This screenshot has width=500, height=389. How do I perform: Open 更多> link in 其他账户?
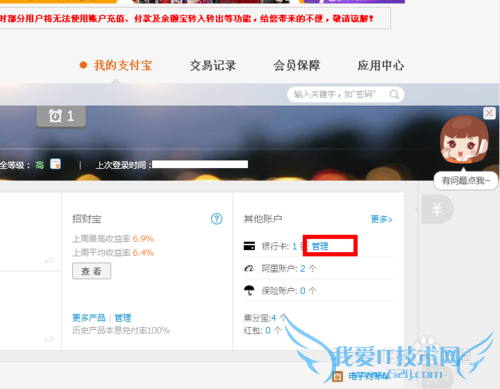(x=382, y=219)
